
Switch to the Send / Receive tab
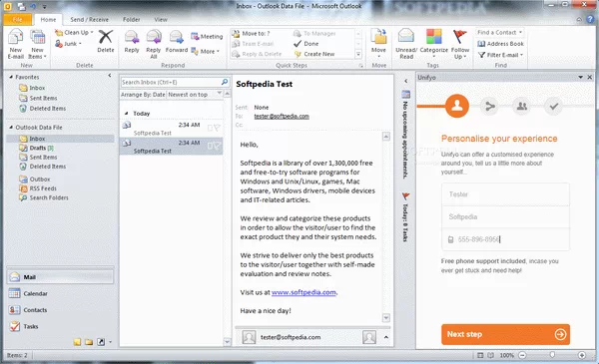pos(90,20)
